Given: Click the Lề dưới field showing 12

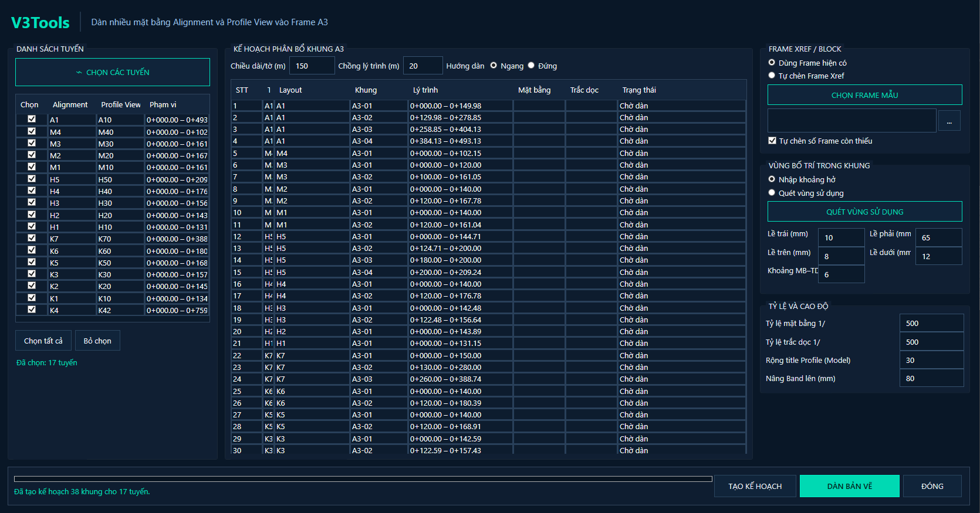Looking at the screenshot, I should pos(938,256).
